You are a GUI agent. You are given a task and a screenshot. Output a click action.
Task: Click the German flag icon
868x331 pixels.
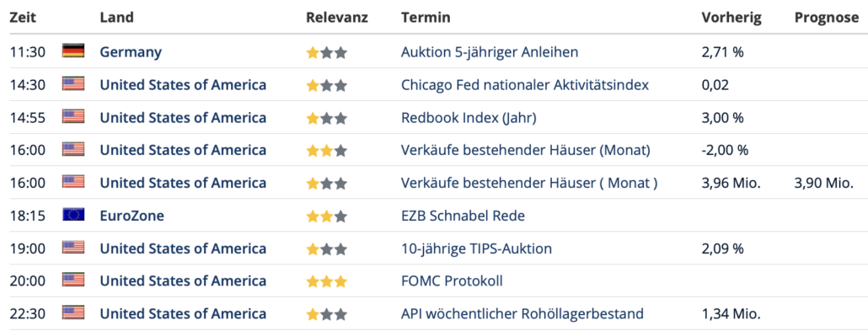coord(73,52)
